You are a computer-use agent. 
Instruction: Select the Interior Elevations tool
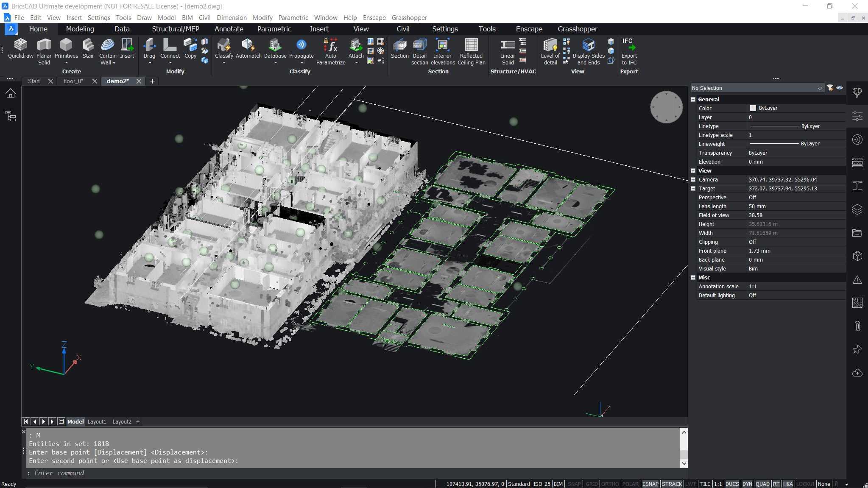(442, 49)
